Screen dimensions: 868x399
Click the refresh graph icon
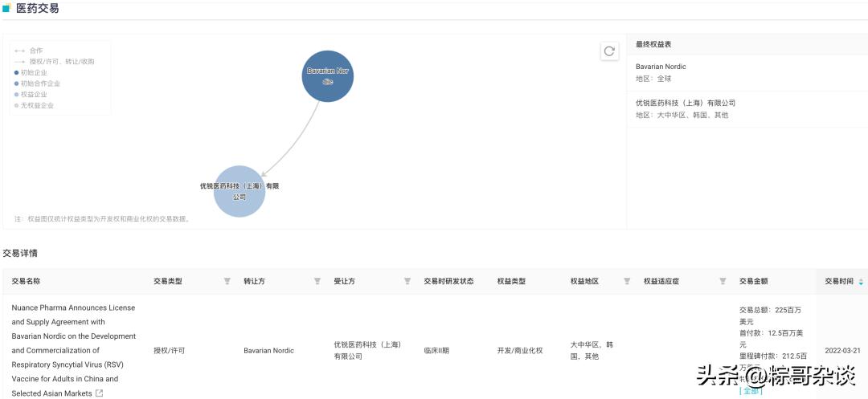(609, 51)
